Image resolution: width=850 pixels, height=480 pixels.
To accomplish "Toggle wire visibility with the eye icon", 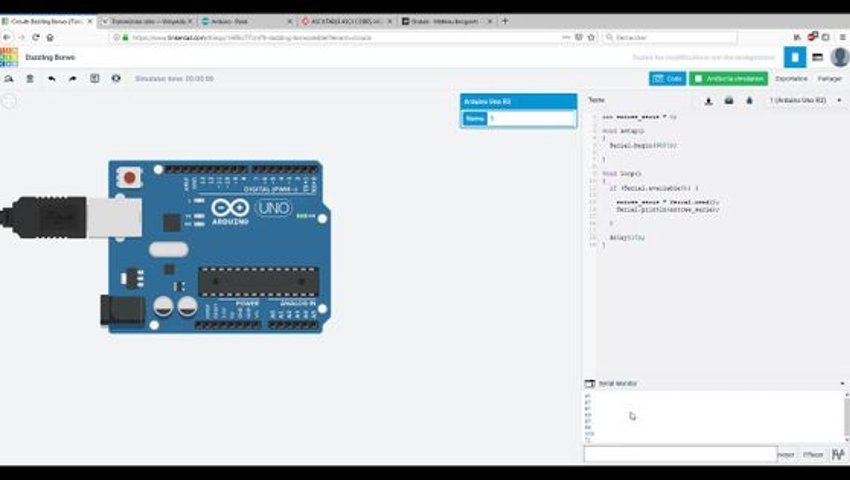I will click(116, 79).
